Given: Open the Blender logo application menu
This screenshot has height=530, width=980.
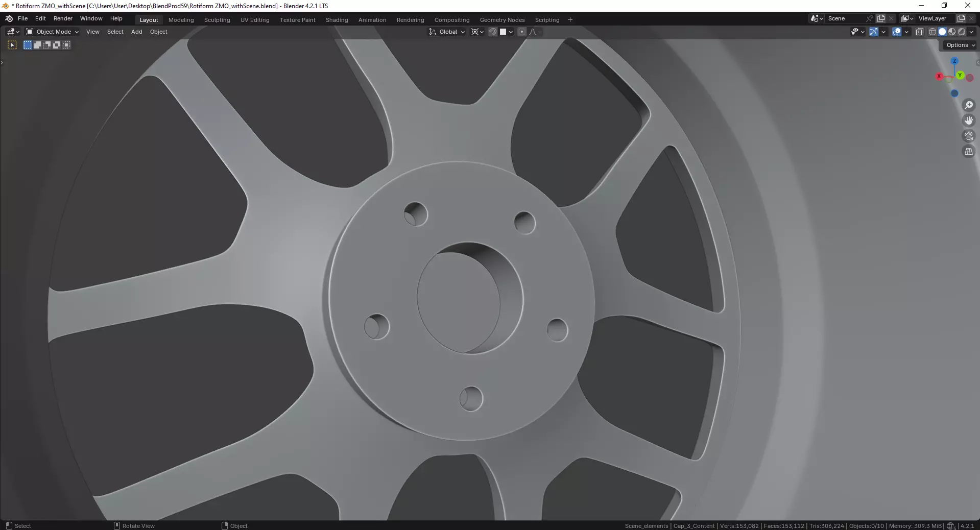Looking at the screenshot, I should coord(9,18).
